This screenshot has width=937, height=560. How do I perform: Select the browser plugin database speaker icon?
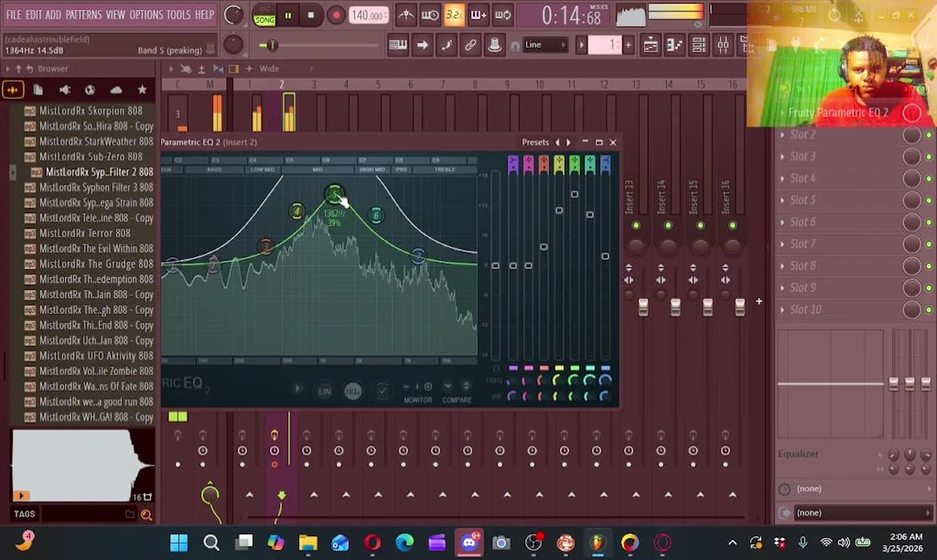pyautogui.click(x=65, y=90)
